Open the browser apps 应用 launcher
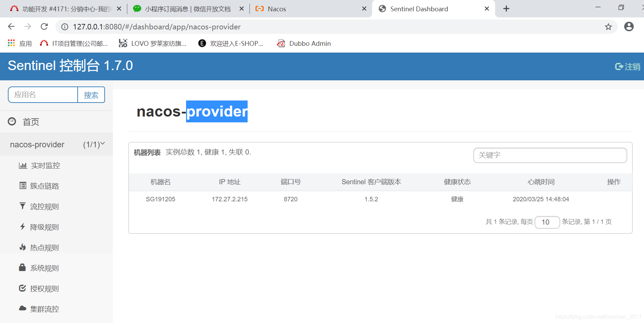Viewport: 644px width, 323px height. 11,43
